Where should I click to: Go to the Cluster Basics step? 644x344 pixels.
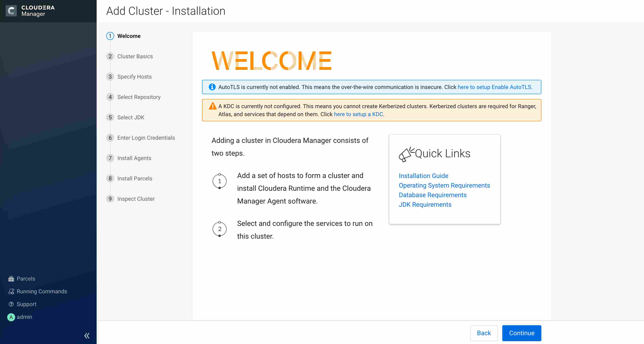click(135, 56)
